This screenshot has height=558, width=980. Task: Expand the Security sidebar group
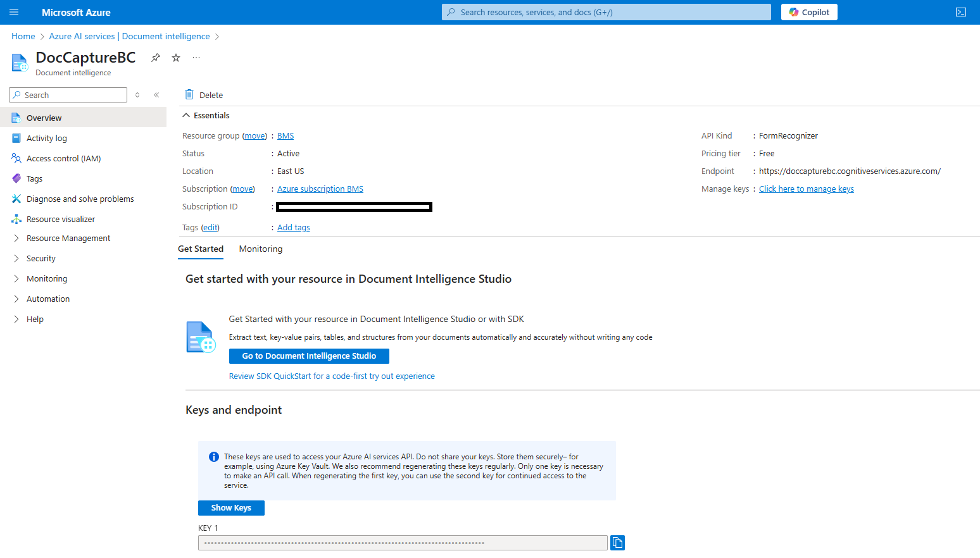(x=41, y=258)
